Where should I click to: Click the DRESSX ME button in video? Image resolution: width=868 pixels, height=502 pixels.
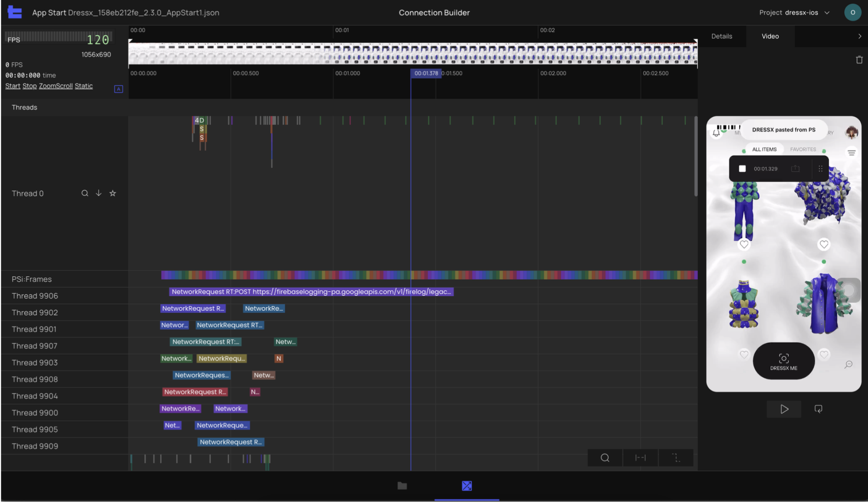click(784, 361)
